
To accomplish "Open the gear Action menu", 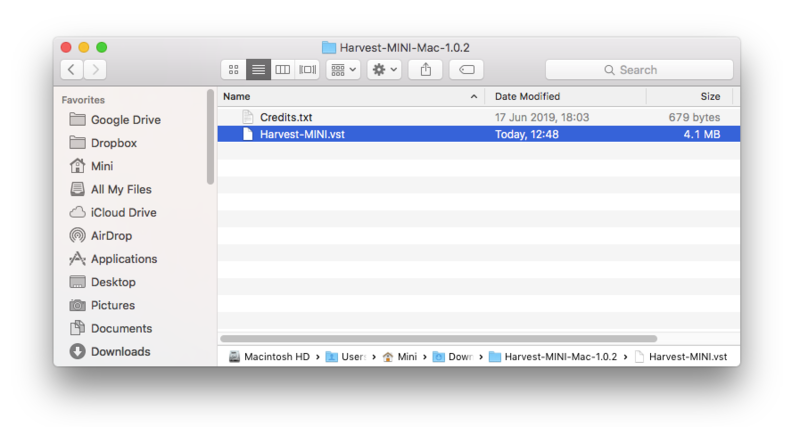I will (385, 69).
